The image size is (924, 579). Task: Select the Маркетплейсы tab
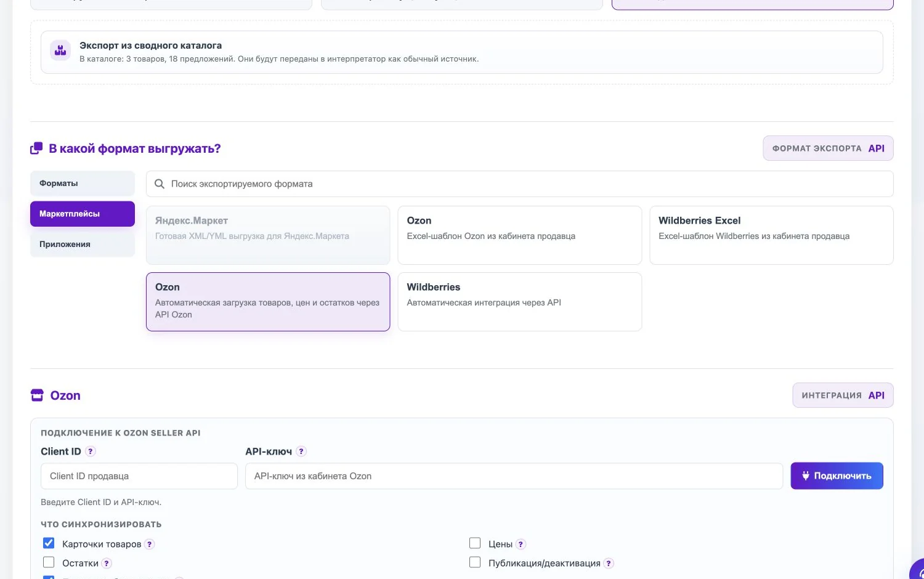click(83, 214)
